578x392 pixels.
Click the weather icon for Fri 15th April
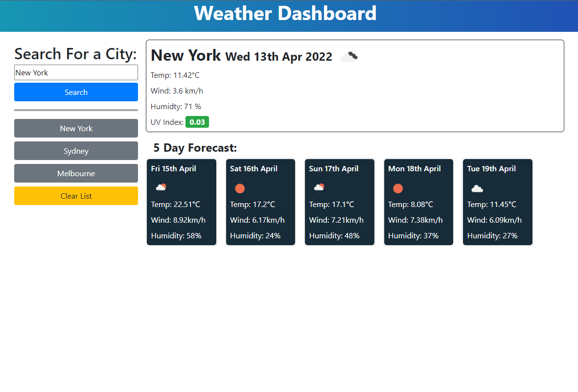[161, 188]
